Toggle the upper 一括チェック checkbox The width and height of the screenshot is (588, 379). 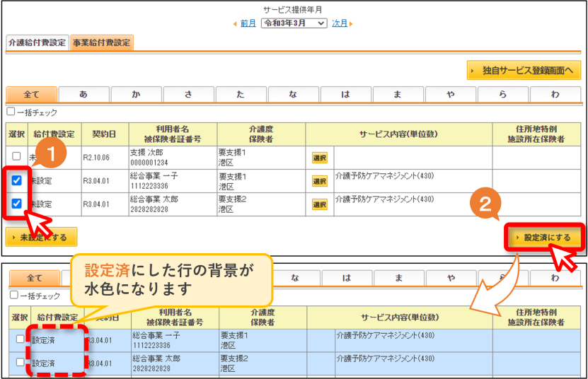coord(11,111)
